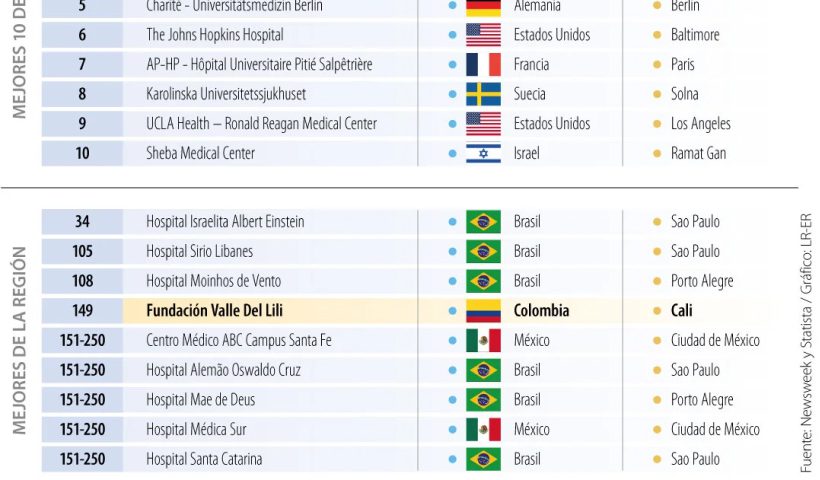This screenshot has width=820, height=480.
Task: Click Brazil flag in Hospital Israelita Albert Einstein row
Action: pos(483,222)
